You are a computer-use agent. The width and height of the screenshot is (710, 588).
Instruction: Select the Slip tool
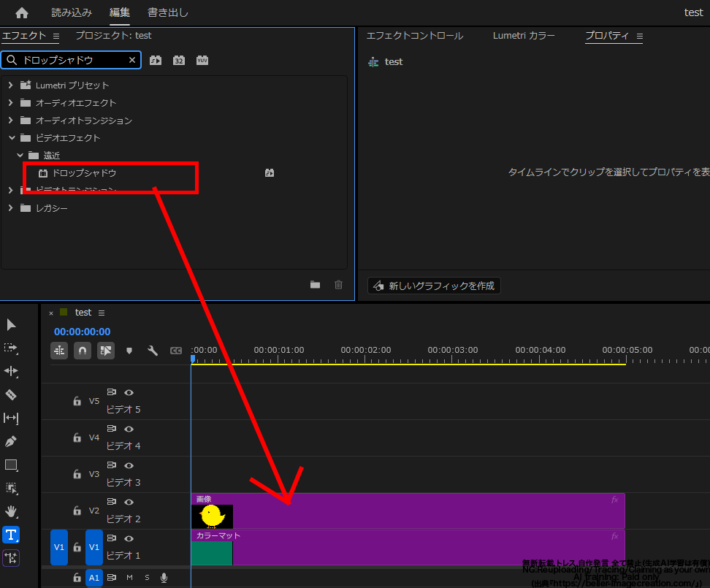click(x=11, y=418)
